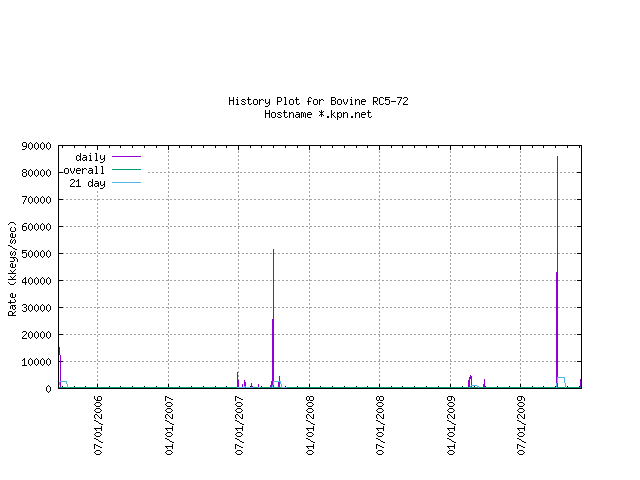Click the 07/01/2009 date label
Viewport: 640px width, 480px height.
521,425
